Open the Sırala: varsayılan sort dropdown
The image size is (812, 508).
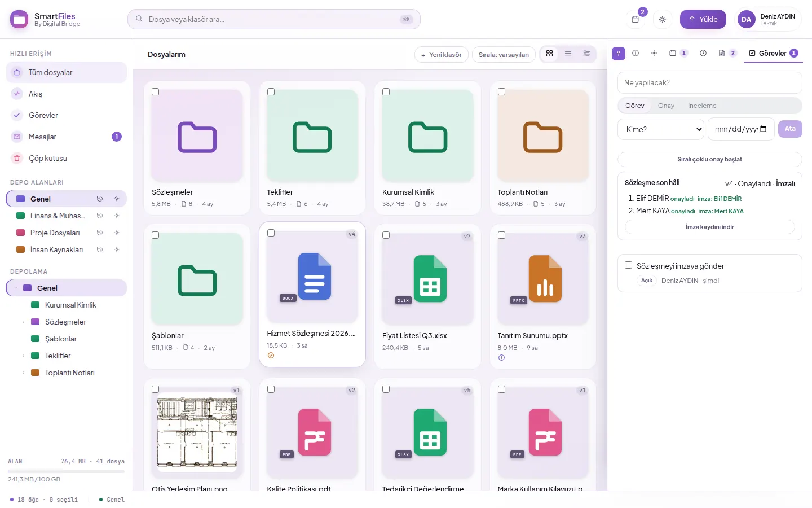504,55
